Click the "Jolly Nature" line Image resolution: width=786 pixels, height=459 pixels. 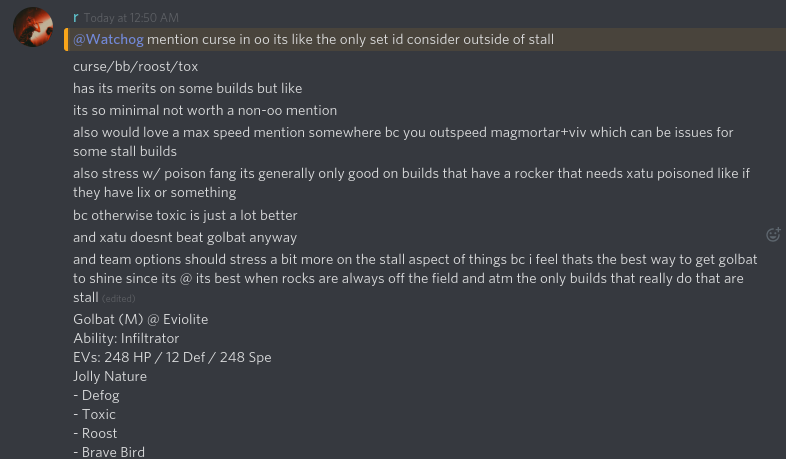110,376
